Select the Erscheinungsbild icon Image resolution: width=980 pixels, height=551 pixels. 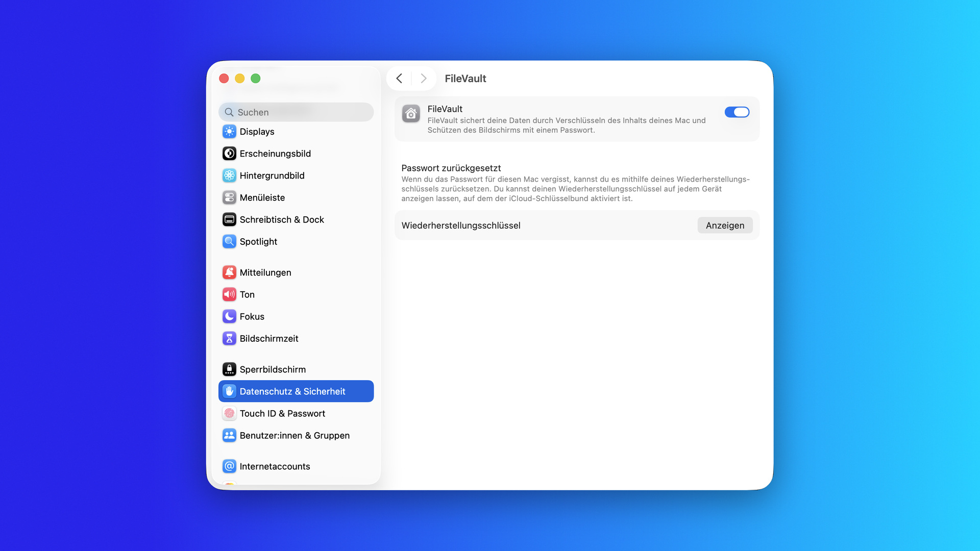[229, 154]
